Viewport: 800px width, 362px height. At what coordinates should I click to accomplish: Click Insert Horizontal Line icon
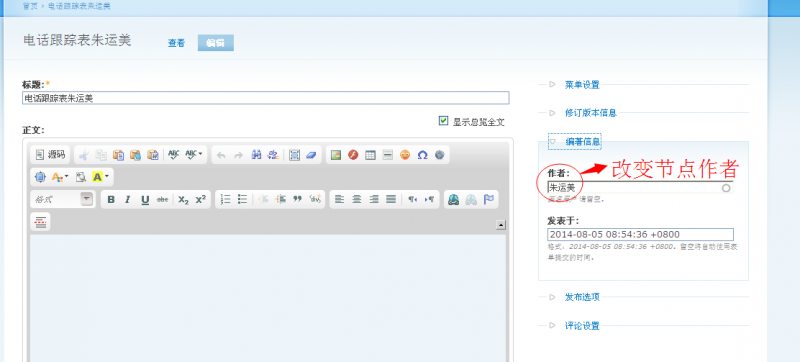[388, 155]
